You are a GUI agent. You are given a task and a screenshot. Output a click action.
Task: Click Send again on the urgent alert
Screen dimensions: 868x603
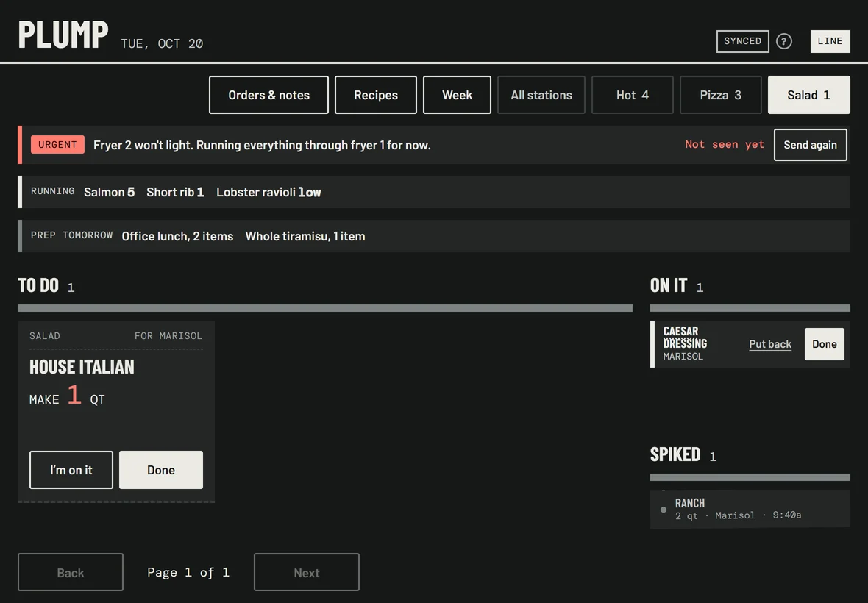810,145
